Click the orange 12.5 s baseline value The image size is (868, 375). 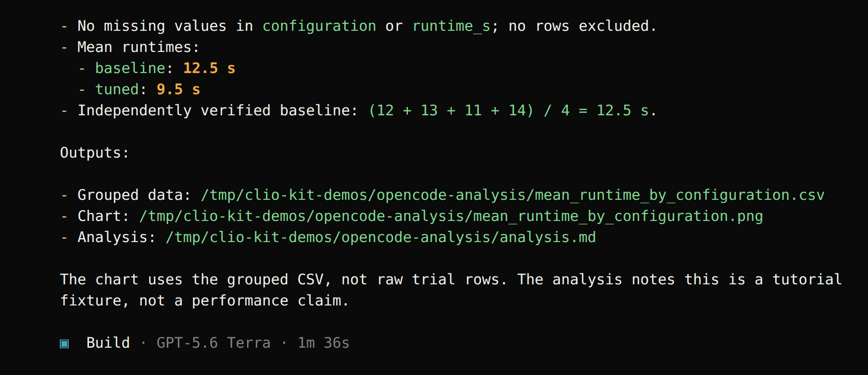[x=209, y=68]
